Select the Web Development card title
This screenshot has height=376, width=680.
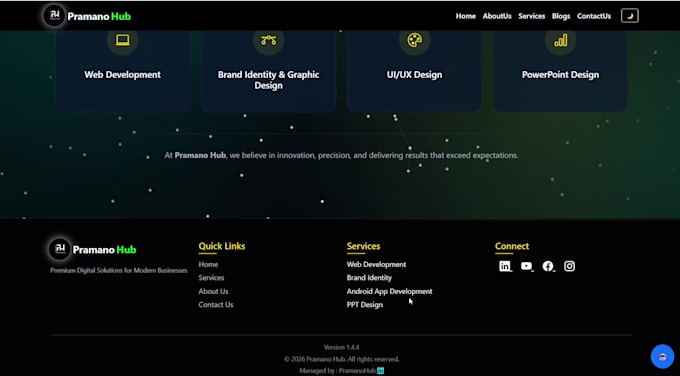click(122, 75)
